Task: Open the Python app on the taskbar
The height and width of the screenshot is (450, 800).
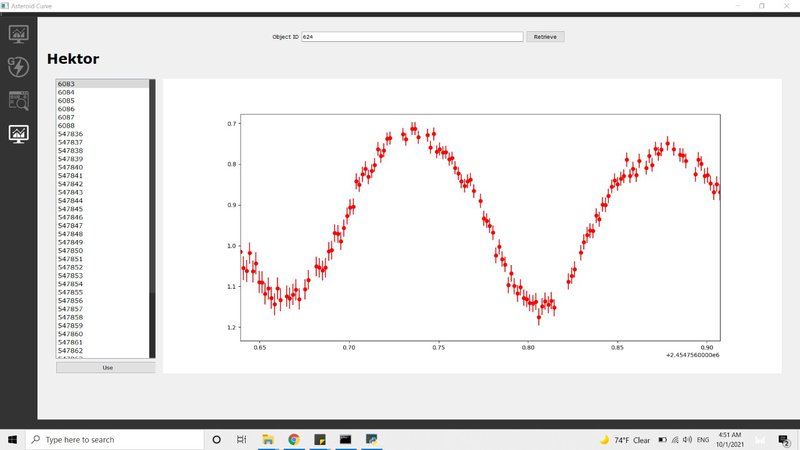Action: [x=371, y=439]
